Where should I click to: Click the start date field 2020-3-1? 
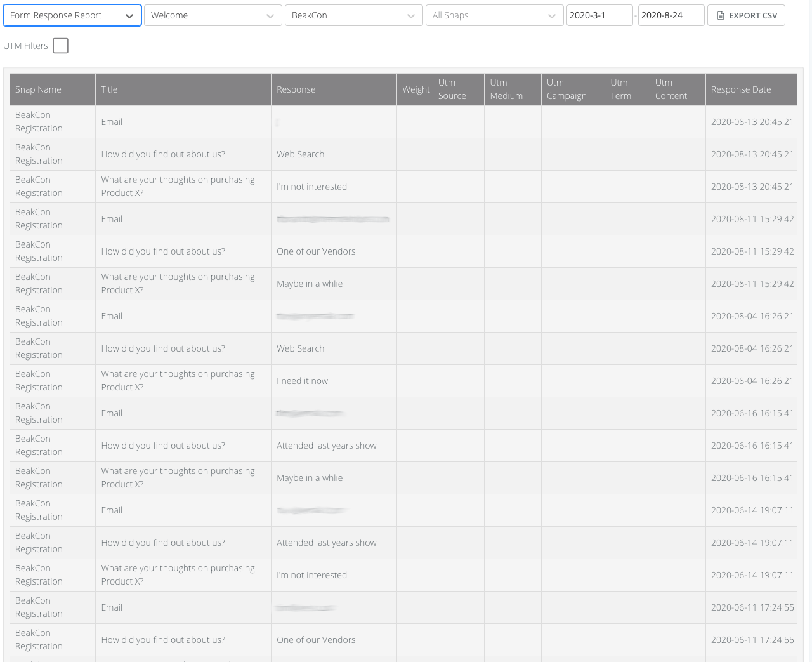tap(599, 15)
